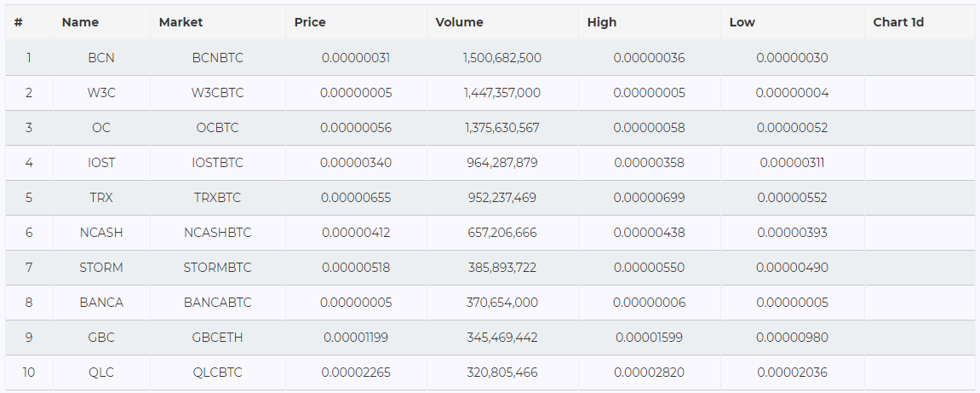The height and width of the screenshot is (393, 980).
Task: Sort by the Market column header
Action: (x=181, y=22)
